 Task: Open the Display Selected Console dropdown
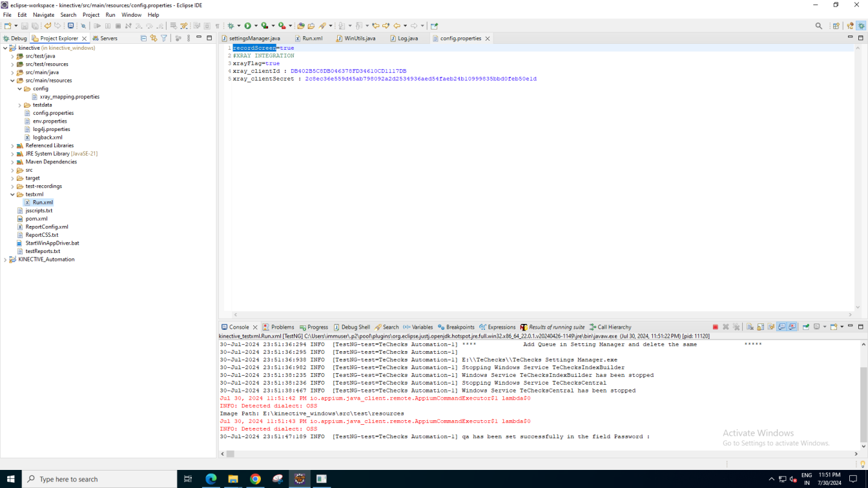825,327
